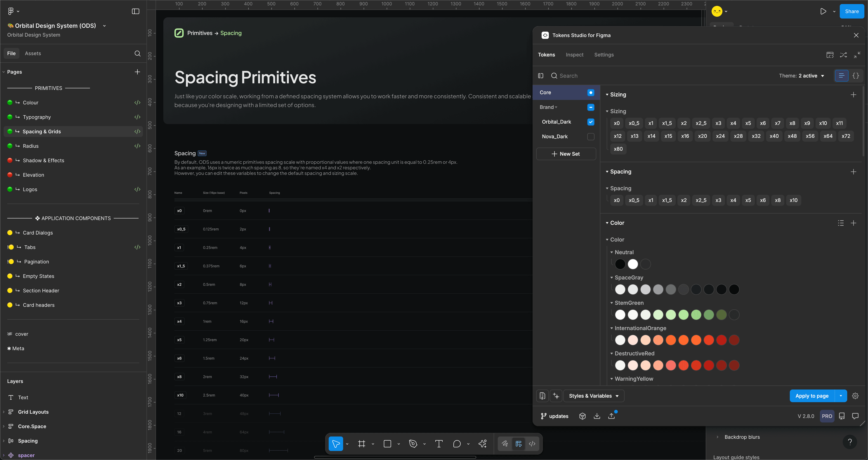The width and height of the screenshot is (868, 460).
Task: Collapse the SpaceGray color group
Action: (x=612, y=278)
